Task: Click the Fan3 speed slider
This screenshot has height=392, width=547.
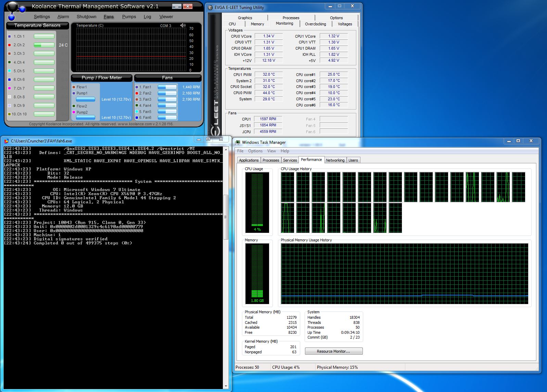Action: coord(167,99)
